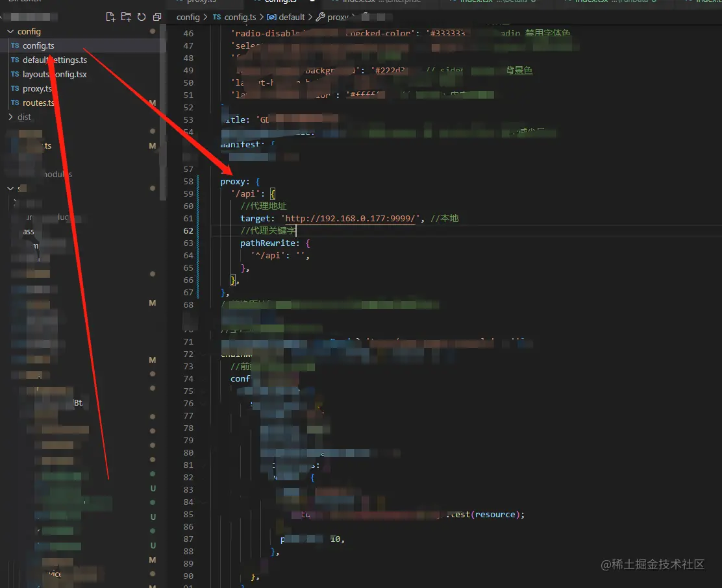Select the config breadcrumb segment
722x588 pixels.
[x=188, y=17]
